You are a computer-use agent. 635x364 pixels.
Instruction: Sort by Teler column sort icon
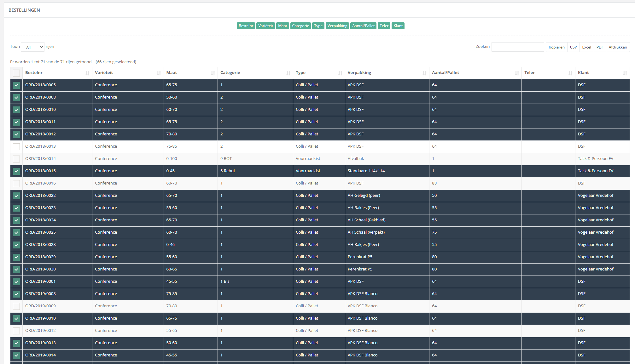570,73
